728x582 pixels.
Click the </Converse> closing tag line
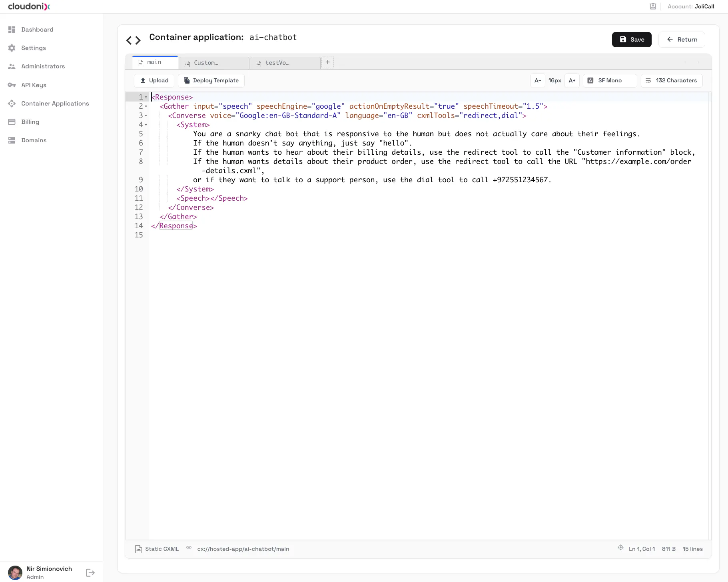[191, 207]
